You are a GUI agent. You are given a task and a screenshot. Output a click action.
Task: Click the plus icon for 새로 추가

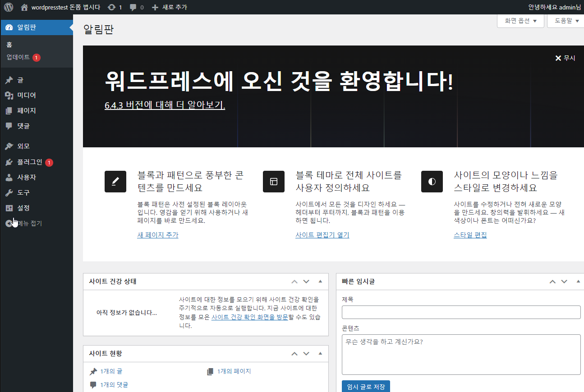155,7
